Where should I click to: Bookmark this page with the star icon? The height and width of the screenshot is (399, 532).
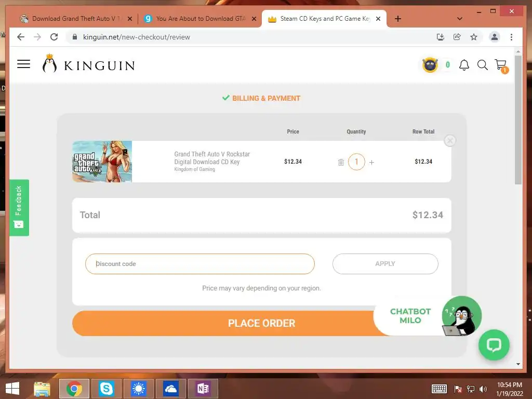tap(474, 37)
